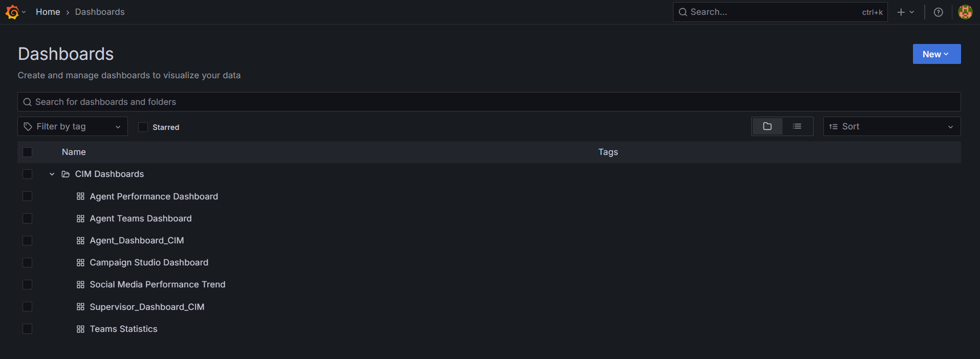The height and width of the screenshot is (359, 980).
Task: Click the Dashboards breadcrumb item
Action: 100,12
